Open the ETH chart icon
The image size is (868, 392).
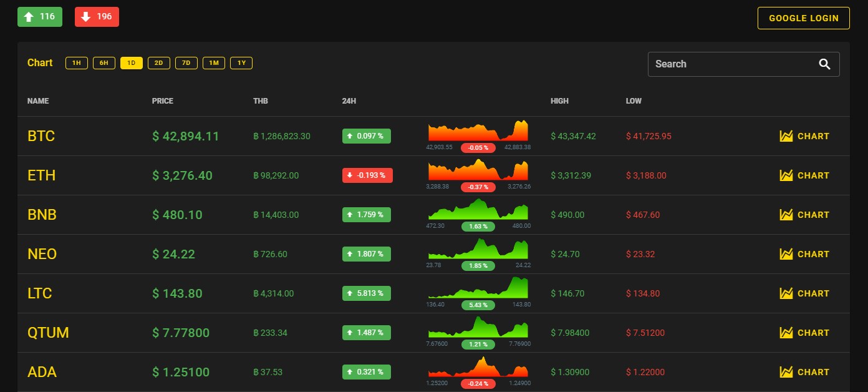coord(786,175)
